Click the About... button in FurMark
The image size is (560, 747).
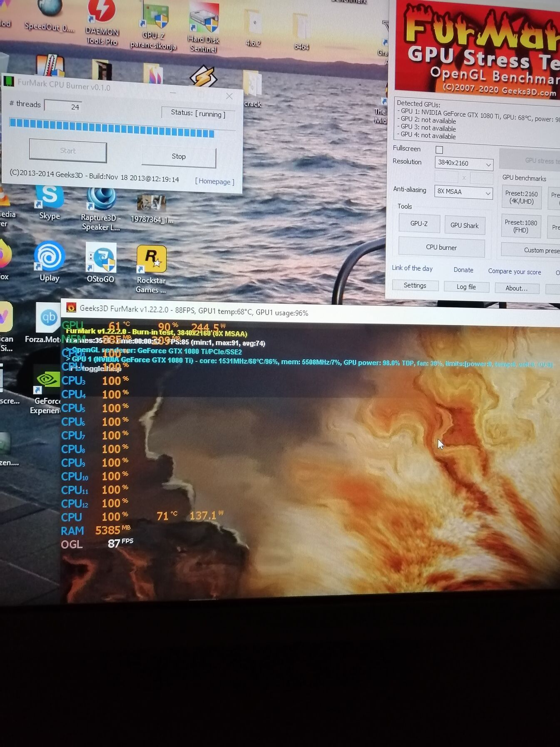pyautogui.click(x=516, y=288)
